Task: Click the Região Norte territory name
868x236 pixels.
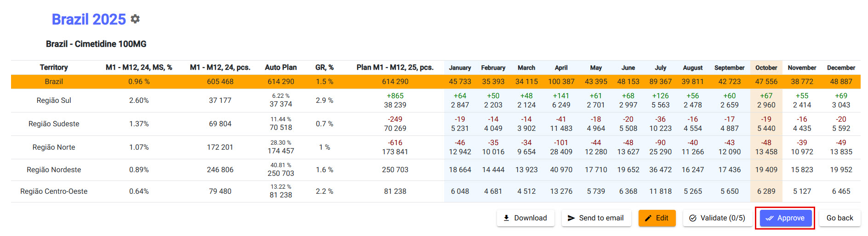Action: click(54, 147)
